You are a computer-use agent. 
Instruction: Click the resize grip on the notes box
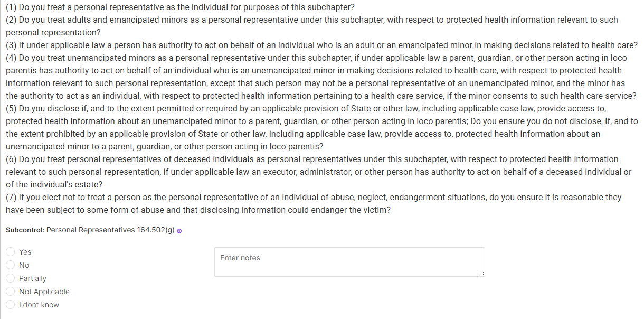[x=481, y=274]
